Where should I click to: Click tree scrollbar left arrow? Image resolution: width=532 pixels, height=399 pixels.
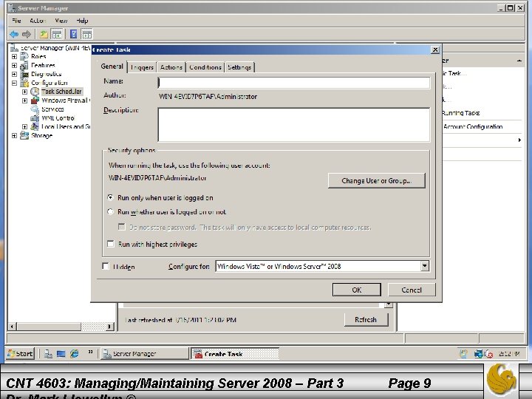pyautogui.click(x=13, y=327)
